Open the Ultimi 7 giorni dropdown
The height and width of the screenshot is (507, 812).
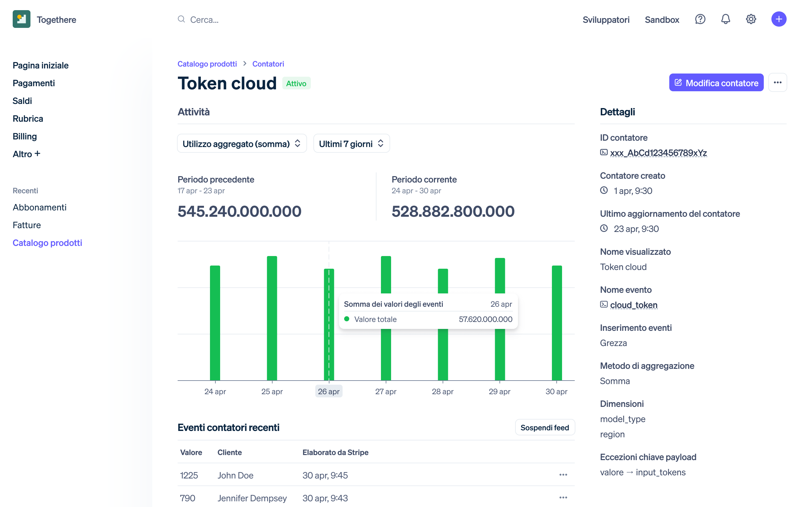[x=351, y=144]
